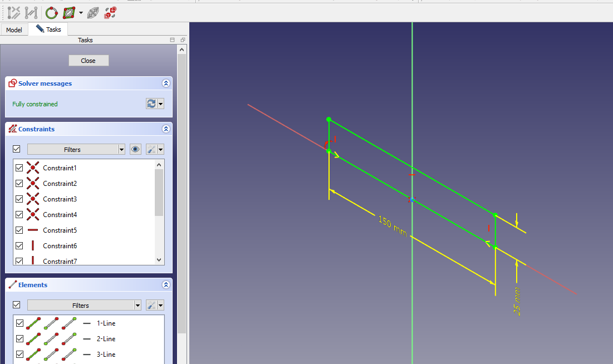Toggle the Elements filter checkbox
The height and width of the screenshot is (364, 613).
[16, 304]
